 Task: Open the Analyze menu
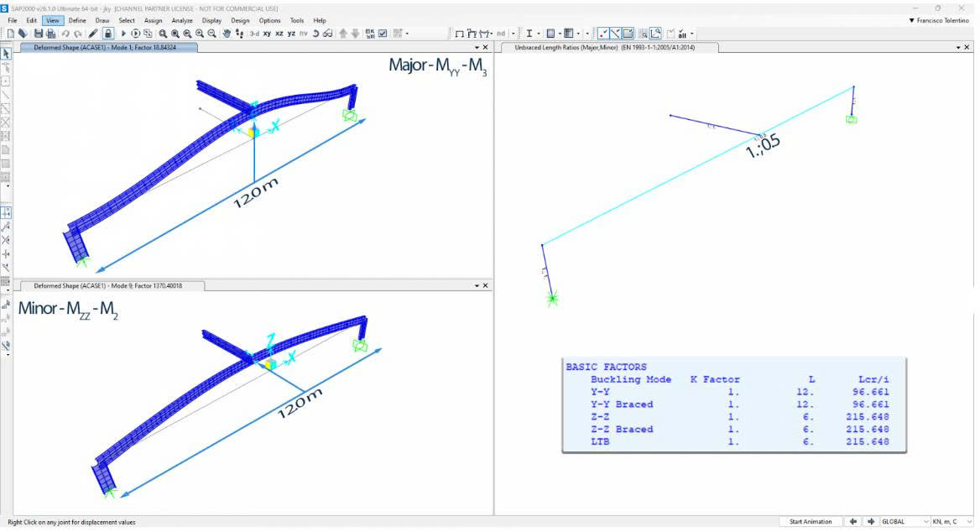coord(182,20)
